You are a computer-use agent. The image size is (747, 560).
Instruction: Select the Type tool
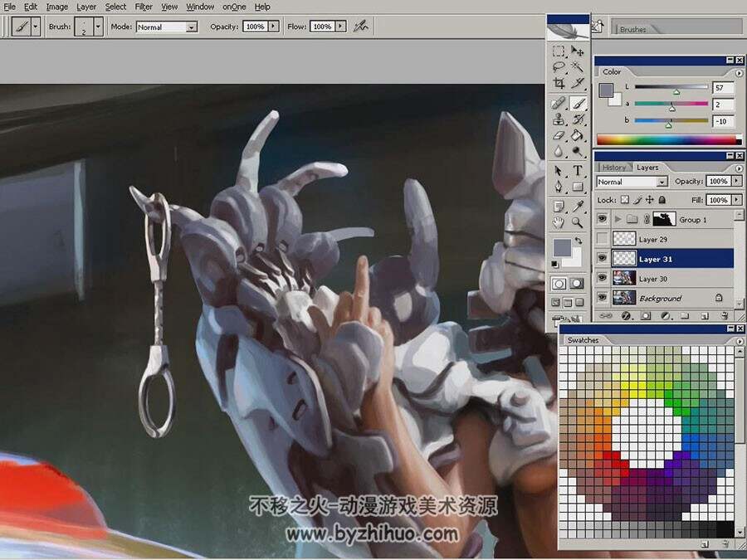(578, 170)
